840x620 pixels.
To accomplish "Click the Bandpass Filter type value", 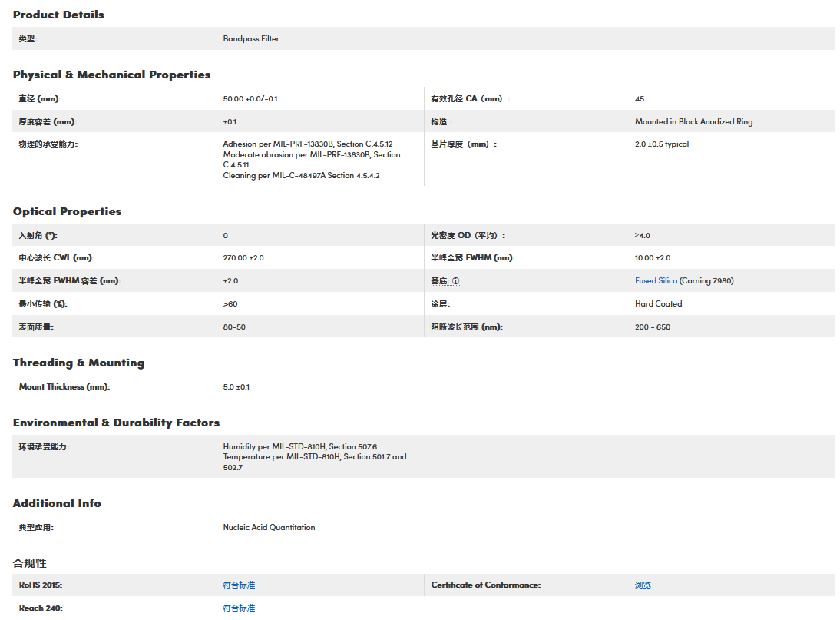I will click(251, 38).
